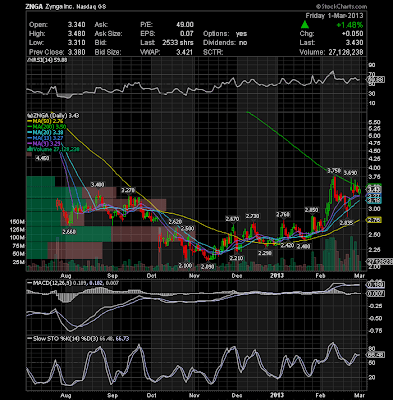This screenshot has width=393, height=400.
Task: Click the 2.620 price annotation
Action: pos(175,222)
